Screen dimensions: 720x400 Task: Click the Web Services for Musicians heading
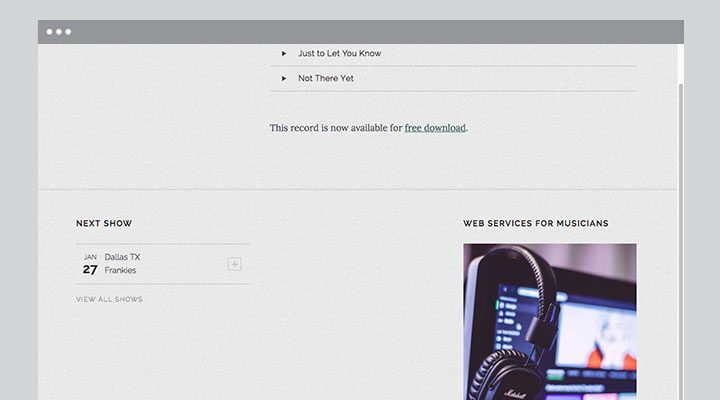535,223
